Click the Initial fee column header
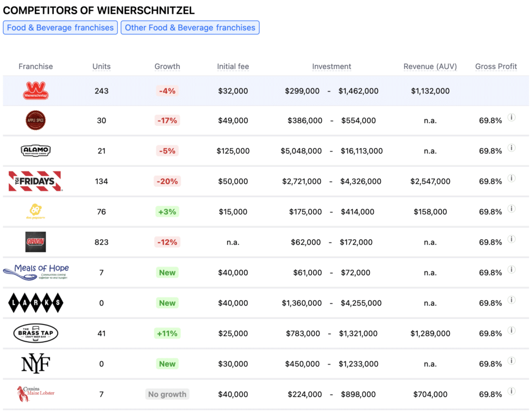Image resolution: width=532 pixels, height=416 pixels. pyautogui.click(x=233, y=66)
